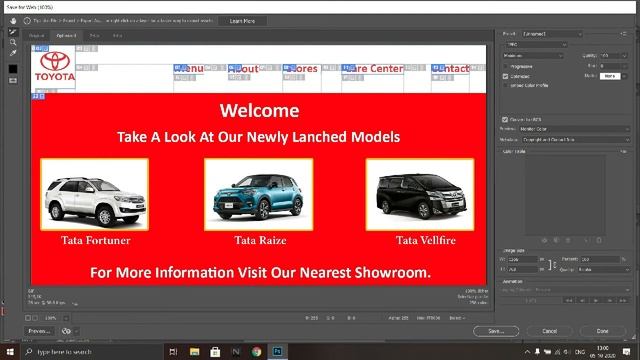Select the Tata Raize car image slice
This screenshot has width=640, height=360.
259,194
